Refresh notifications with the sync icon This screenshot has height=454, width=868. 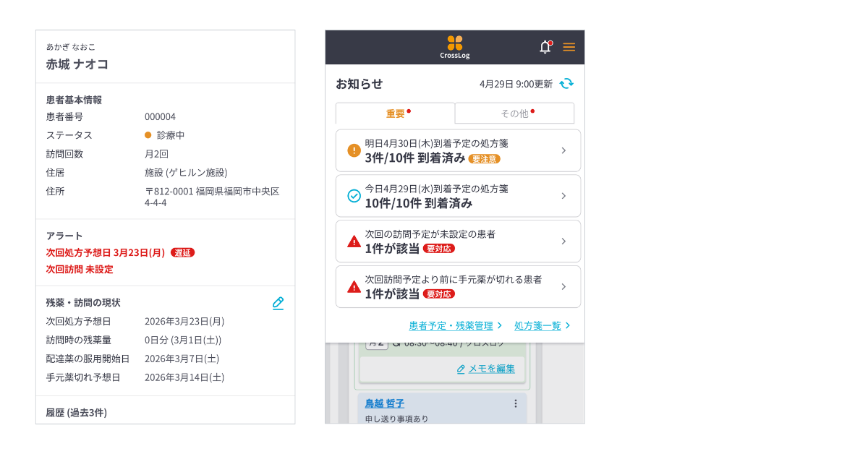point(566,83)
